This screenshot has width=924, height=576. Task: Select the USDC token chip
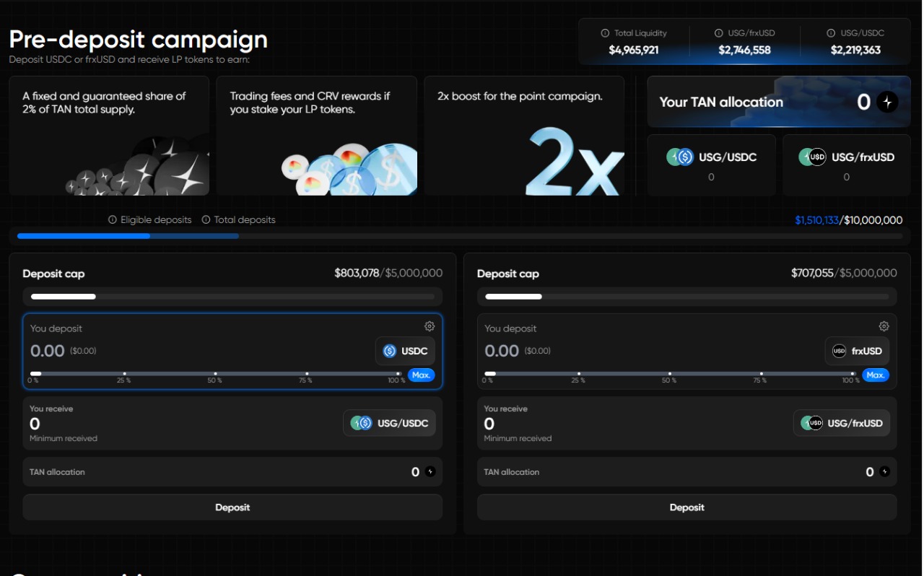click(x=405, y=351)
